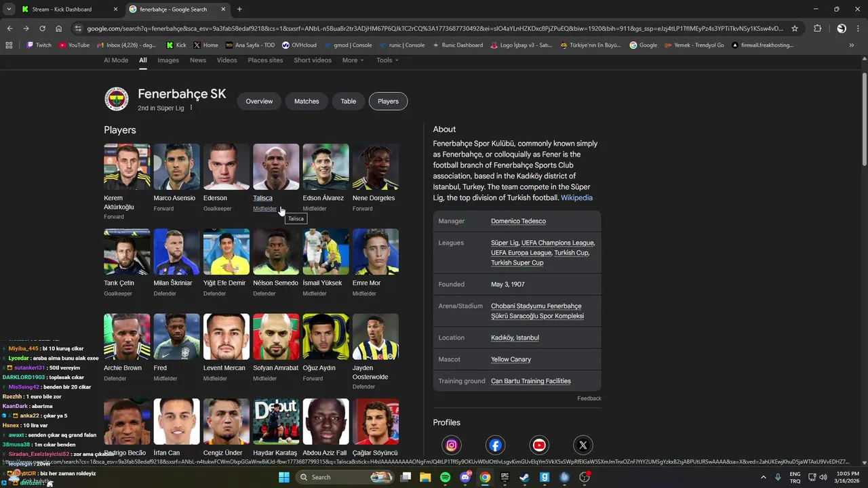Click the Feedback link
This screenshot has height=488, width=868.
[589, 399]
